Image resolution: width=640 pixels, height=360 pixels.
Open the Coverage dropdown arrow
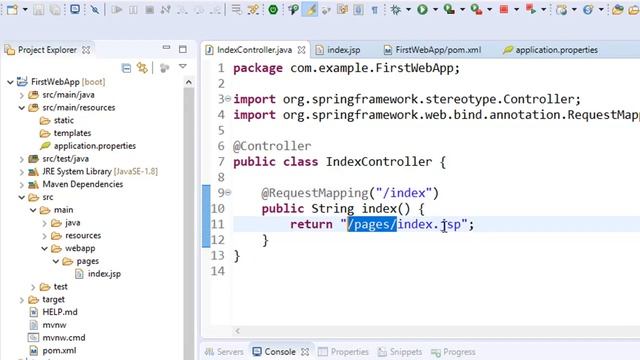tap(462, 9)
